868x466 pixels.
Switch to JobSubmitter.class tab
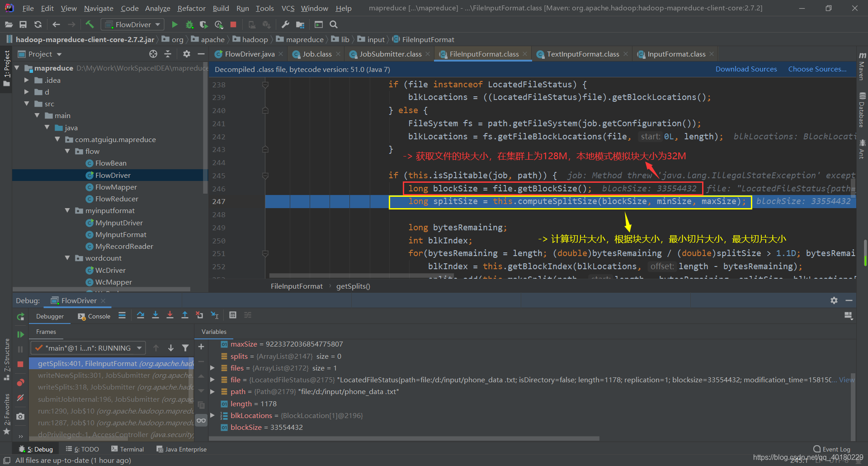click(390, 54)
